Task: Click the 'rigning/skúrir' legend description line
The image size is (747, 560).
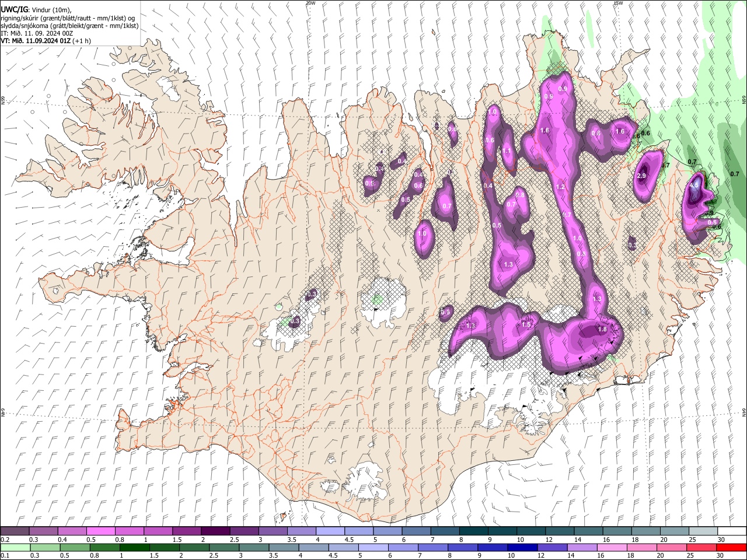Action: (x=68, y=18)
